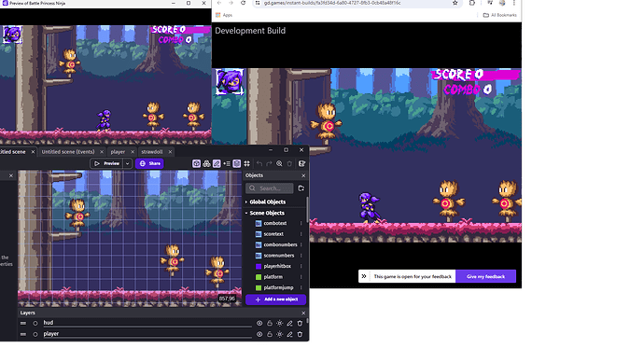Click the undo arrow in editor toolbar
This screenshot has width=644, height=362.
(259, 163)
